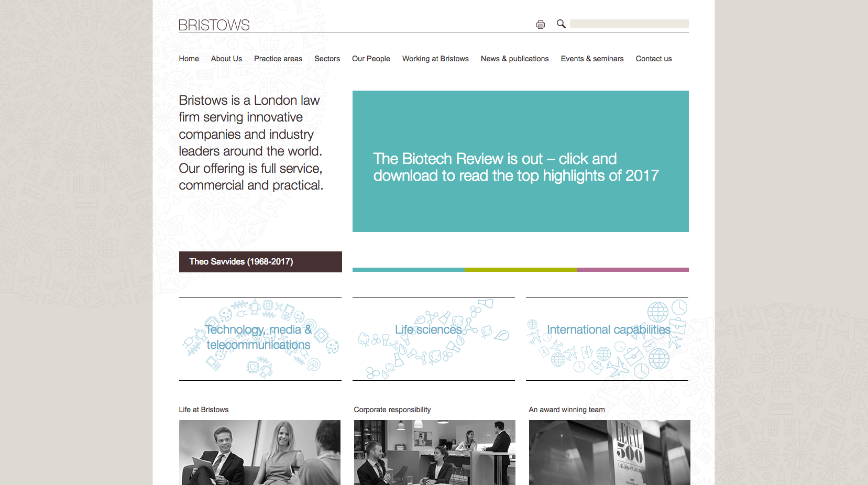Click the magnifying glass search icon

pyautogui.click(x=561, y=24)
